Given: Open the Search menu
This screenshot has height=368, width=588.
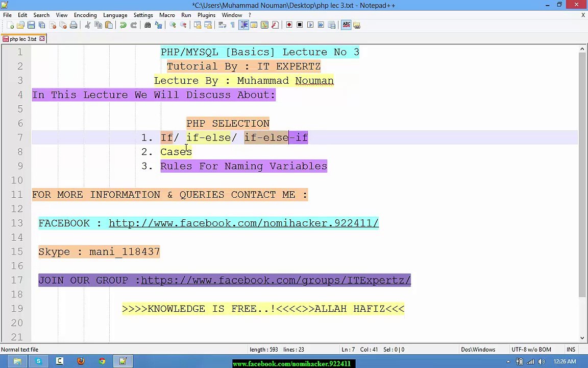Looking at the screenshot, I should tap(41, 15).
